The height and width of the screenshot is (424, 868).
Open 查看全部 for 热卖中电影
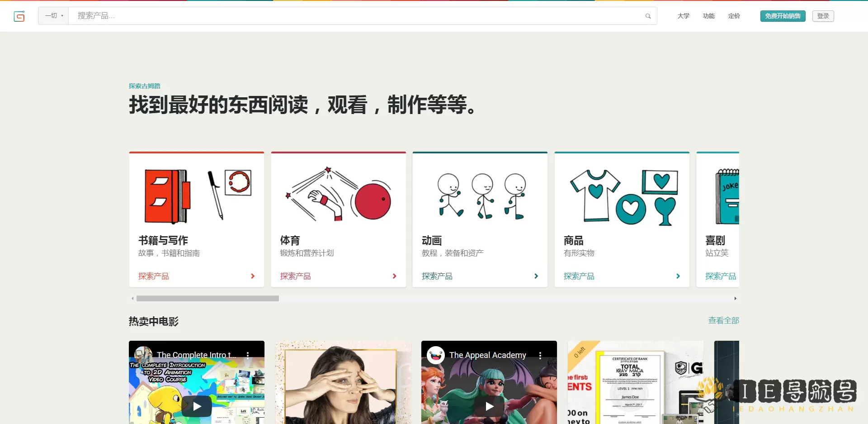723,320
